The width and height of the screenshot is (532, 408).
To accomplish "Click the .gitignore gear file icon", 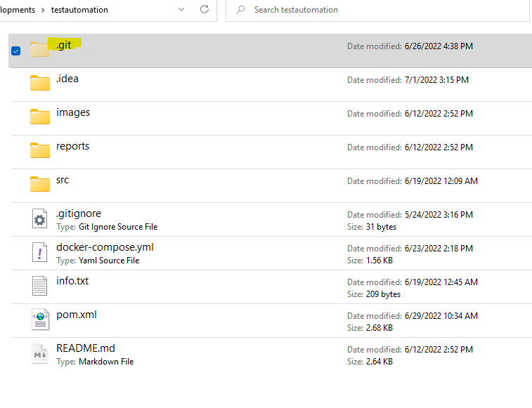I will [40, 219].
